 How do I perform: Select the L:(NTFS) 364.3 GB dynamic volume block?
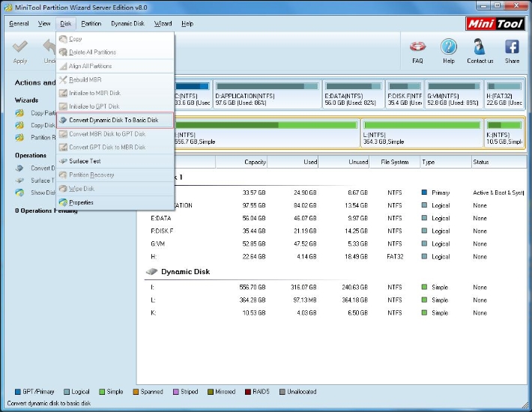422,133
